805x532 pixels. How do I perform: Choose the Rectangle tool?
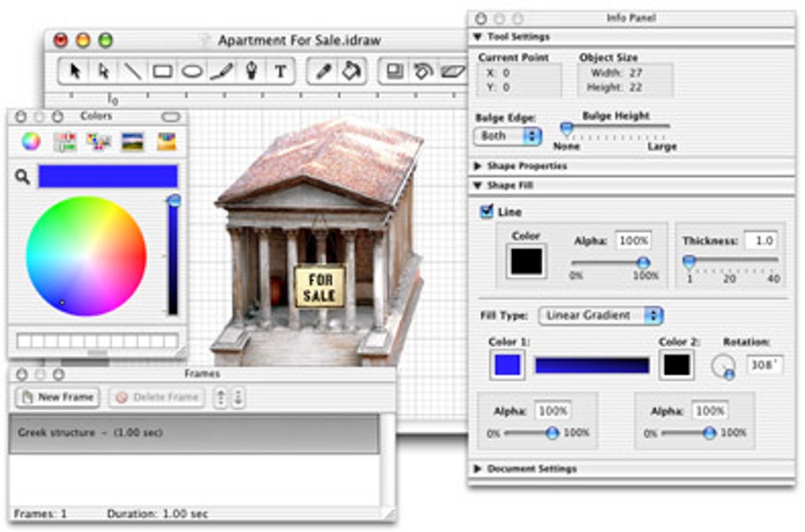click(x=163, y=71)
